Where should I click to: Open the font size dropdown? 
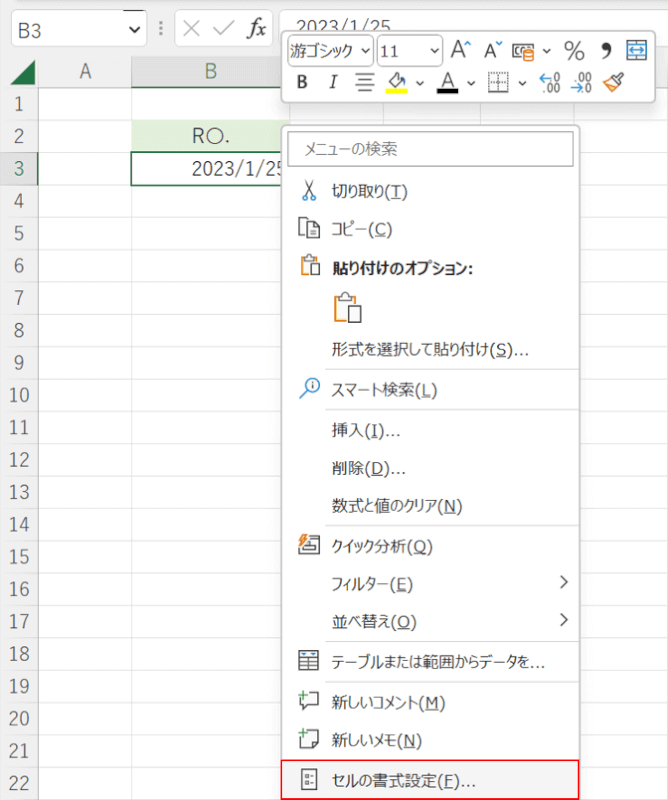pyautogui.click(x=434, y=50)
